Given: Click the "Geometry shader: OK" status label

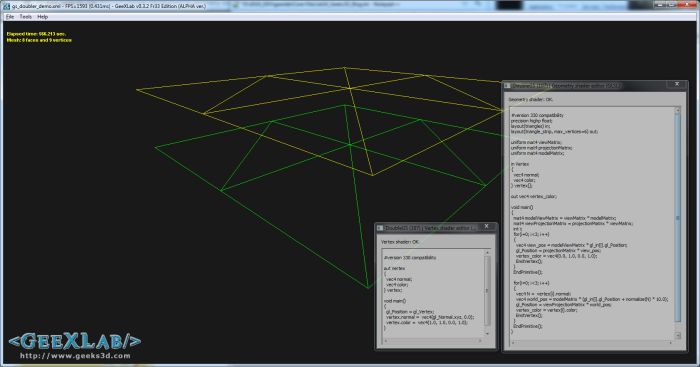Looking at the screenshot, I should 531,100.
